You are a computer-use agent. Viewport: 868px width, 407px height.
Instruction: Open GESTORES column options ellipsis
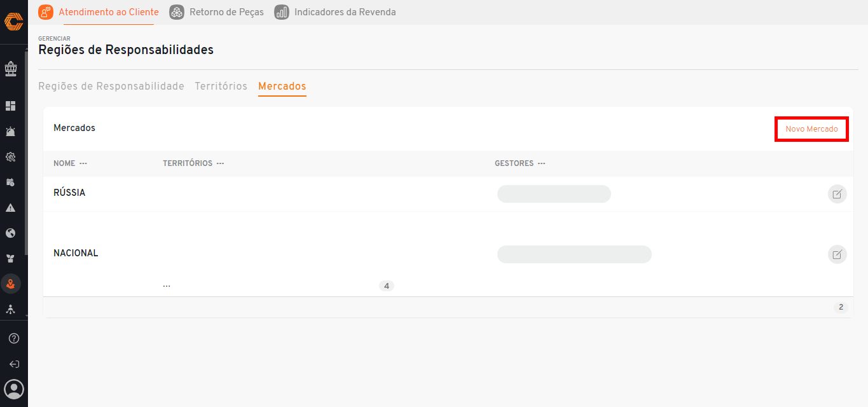pos(541,163)
